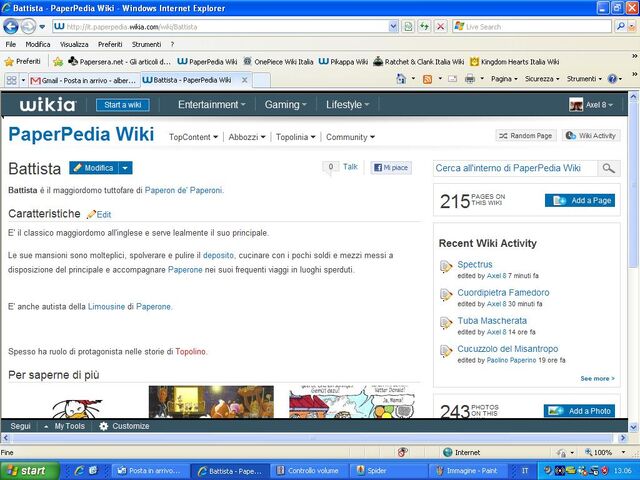Click the page vertical scrollbar thumb
This screenshot has height=480, width=640.
(633, 184)
